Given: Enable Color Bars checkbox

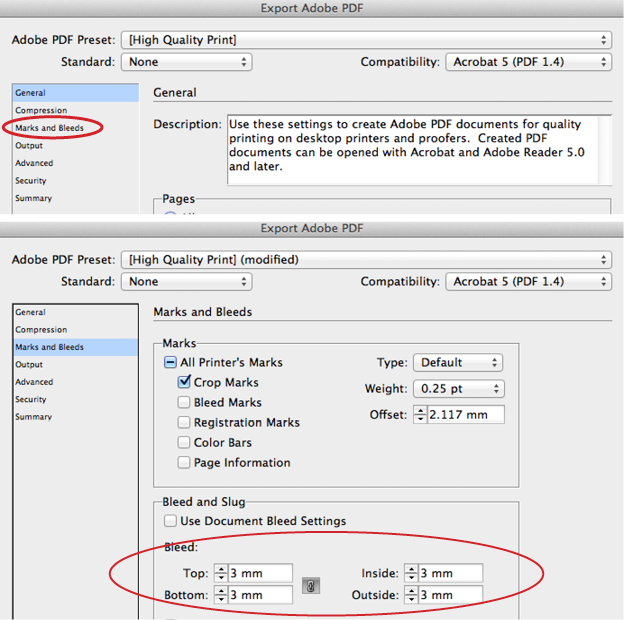Looking at the screenshot, I should point(184,443).
